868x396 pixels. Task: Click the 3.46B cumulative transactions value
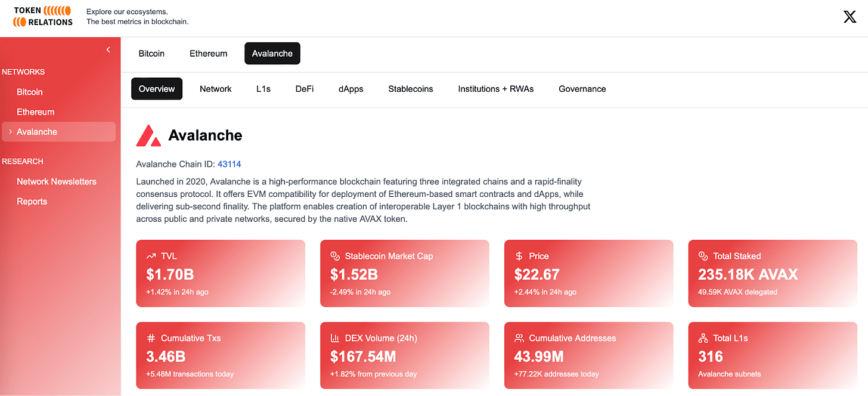pyautogui.click(x=166, y=357)
